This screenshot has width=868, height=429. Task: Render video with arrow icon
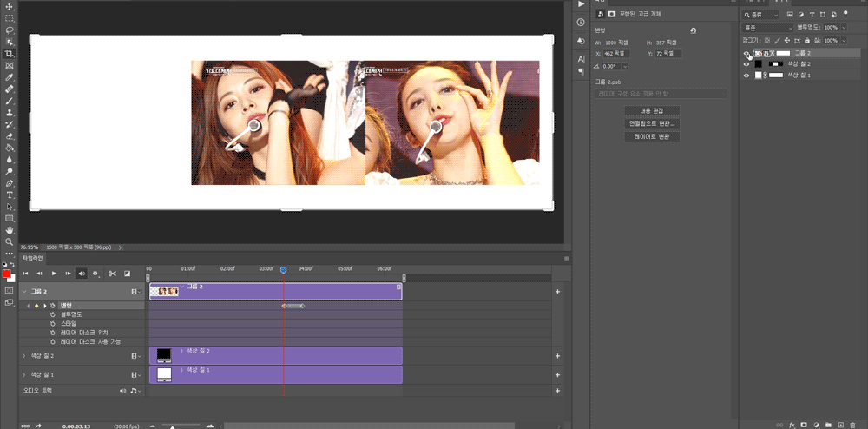[38, 426]
